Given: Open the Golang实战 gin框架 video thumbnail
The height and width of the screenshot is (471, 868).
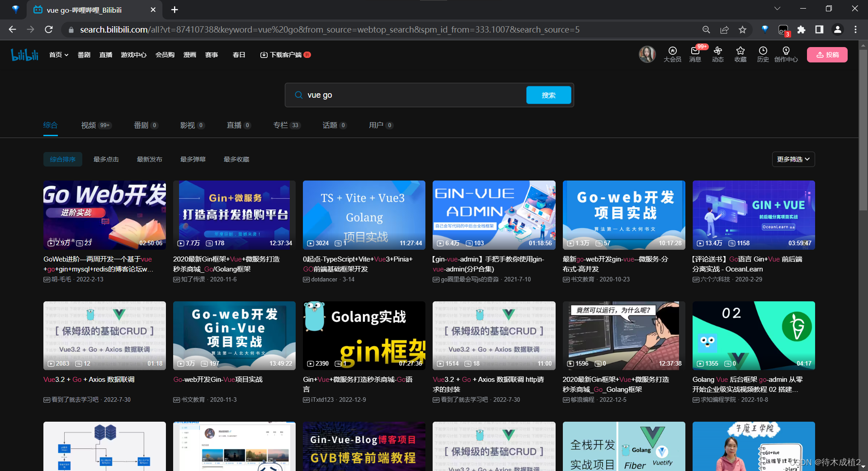Looking at the screenshot, I should pyautogui.click(x=364, y=336).
